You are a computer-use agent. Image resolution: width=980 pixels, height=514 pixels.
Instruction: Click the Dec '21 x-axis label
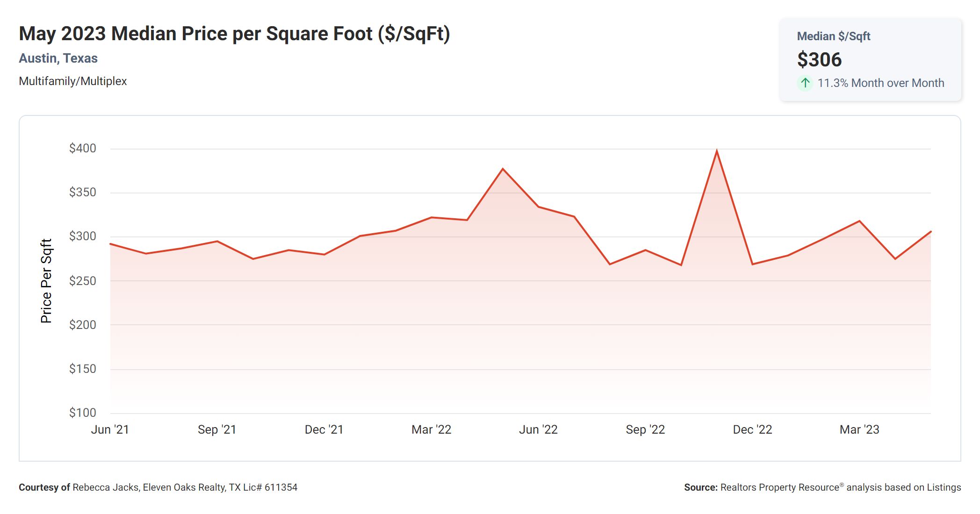324,429
